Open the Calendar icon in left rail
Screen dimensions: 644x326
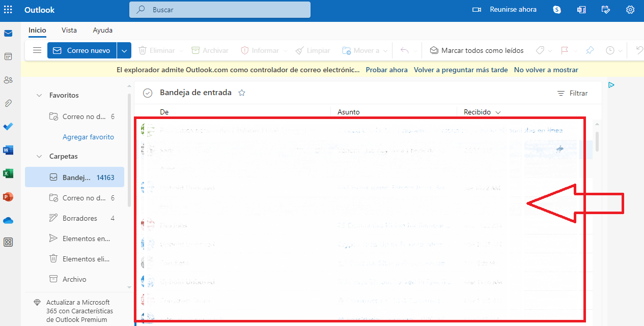click(x=8, y=56)
